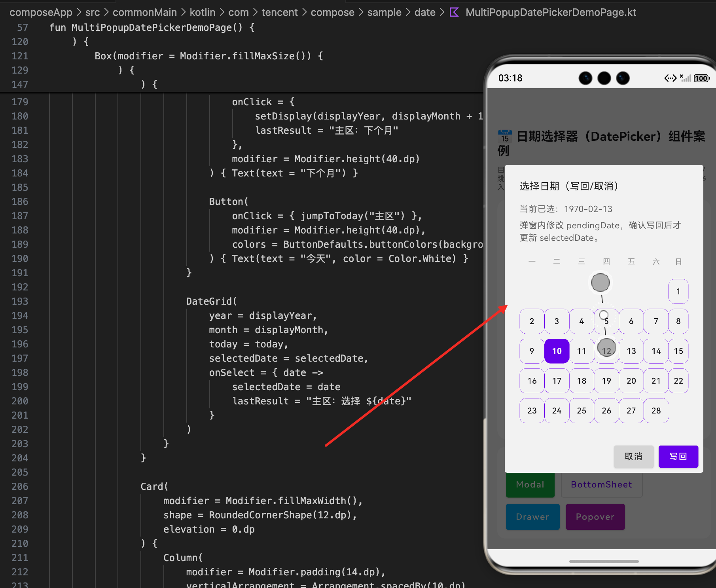The image size is (716, 588).
Task: Select day 17 in calendar grid
Action: (x=557, y=381)
